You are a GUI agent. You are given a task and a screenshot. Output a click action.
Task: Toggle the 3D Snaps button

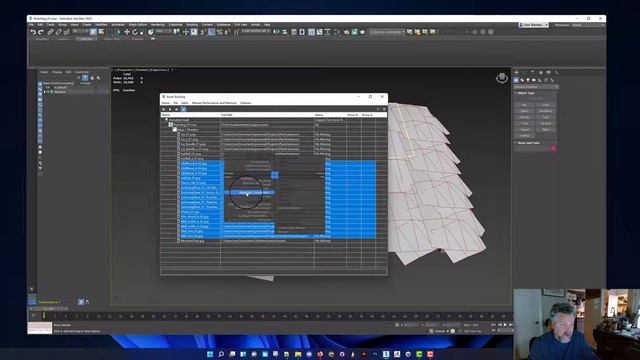click(x=203, y=32)
